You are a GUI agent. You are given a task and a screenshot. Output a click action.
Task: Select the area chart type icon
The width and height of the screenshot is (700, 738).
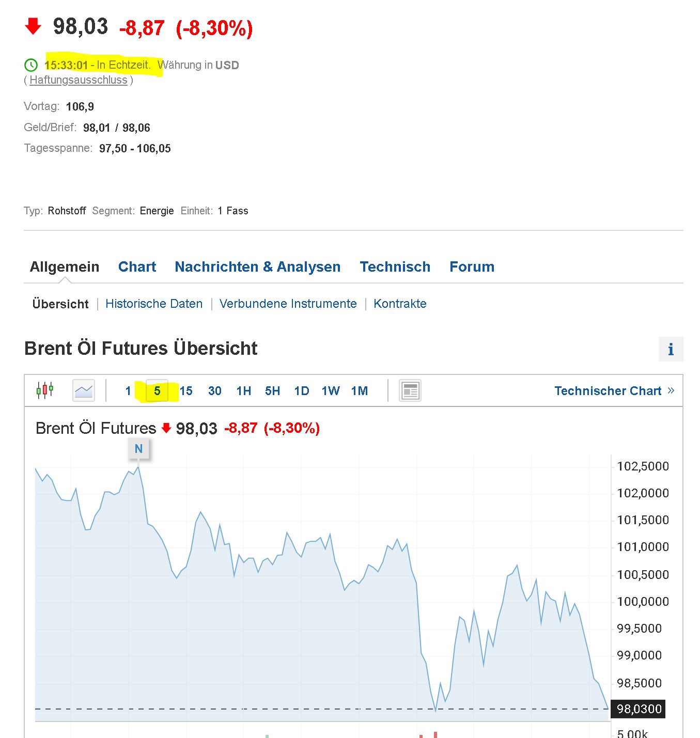click(x=84, y=390)
